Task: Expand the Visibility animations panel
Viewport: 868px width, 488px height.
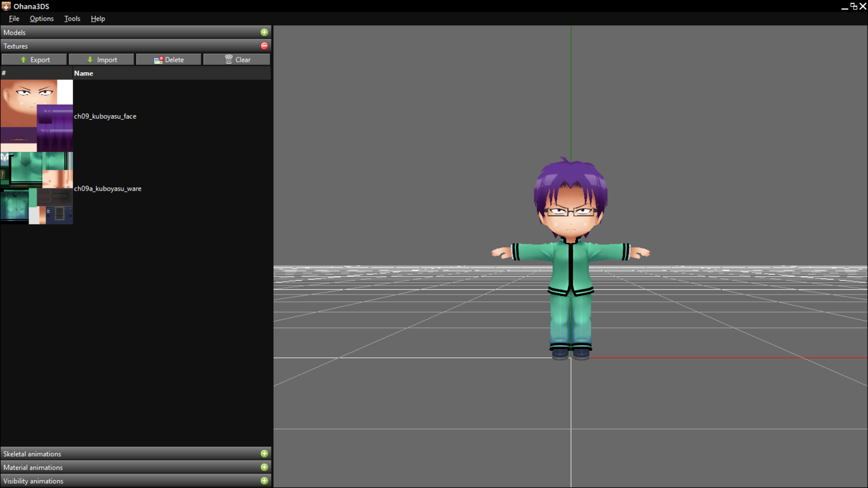Action: coord(264,480)
